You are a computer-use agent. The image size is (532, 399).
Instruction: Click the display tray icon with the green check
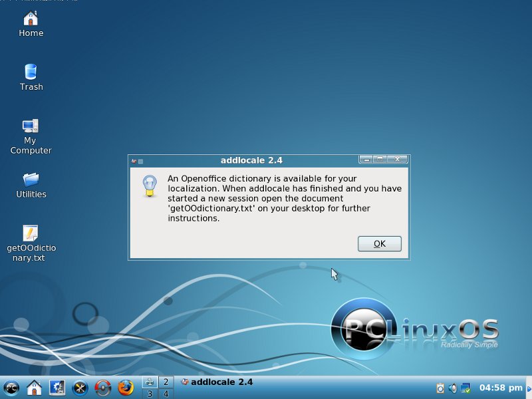[x=465, y=388]
